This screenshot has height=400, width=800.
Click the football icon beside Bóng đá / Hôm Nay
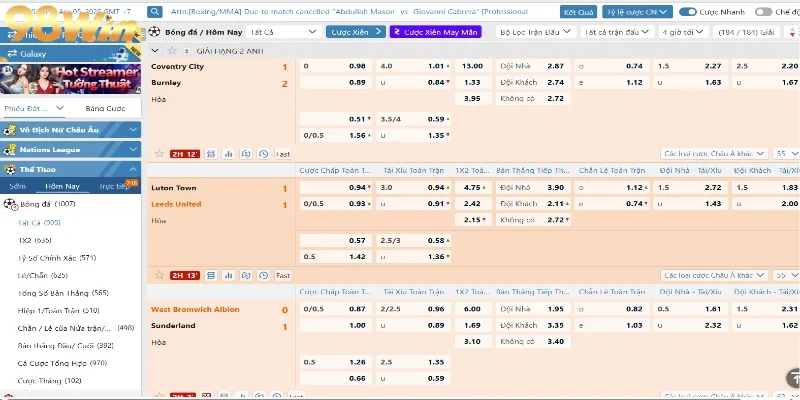tap(154, 32)
